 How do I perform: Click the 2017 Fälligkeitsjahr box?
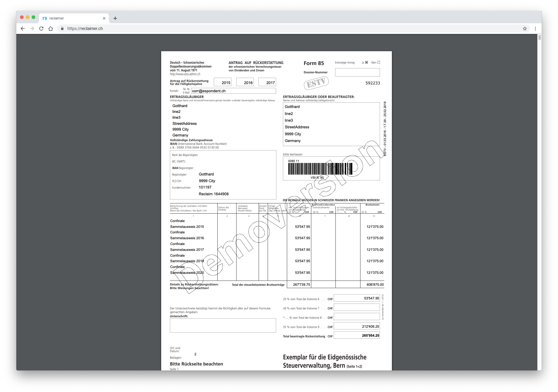coord(267,82)
